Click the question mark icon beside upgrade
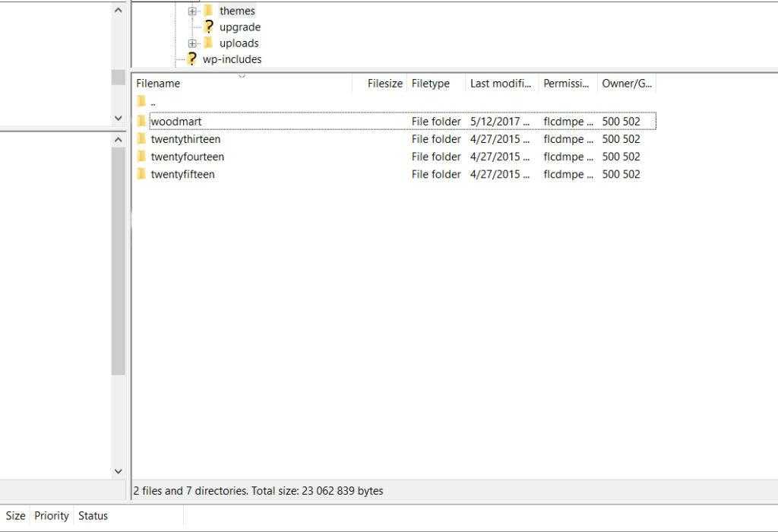 tap(209, 27)
